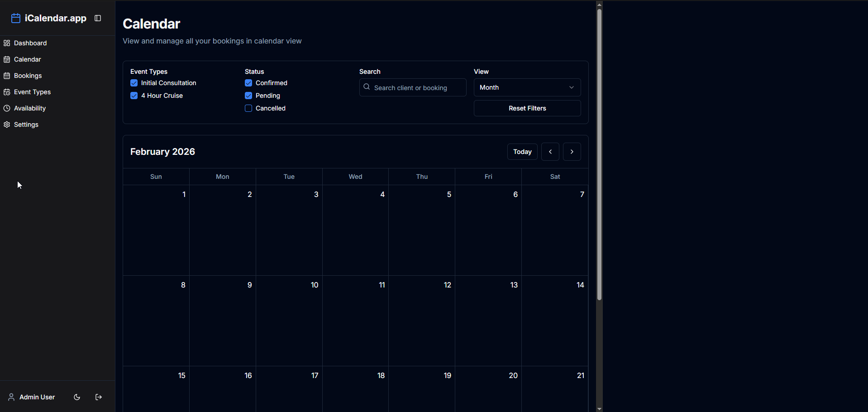The image size is (868, 412).
Task: Click the Admin User profile icon
Action: [x=11, y=397]
